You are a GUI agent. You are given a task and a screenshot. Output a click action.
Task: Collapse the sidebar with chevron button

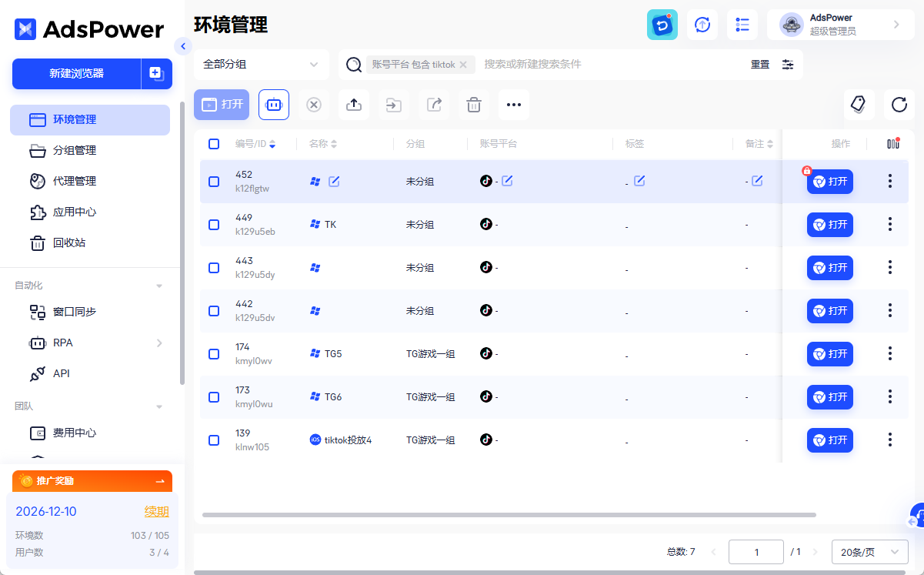point(182,46)
